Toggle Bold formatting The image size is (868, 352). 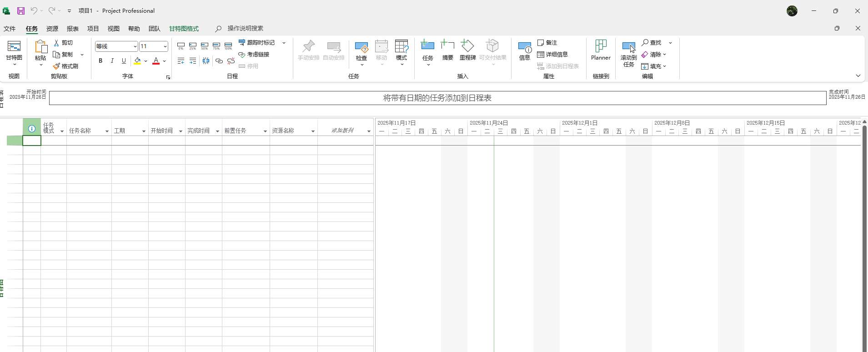100,61
